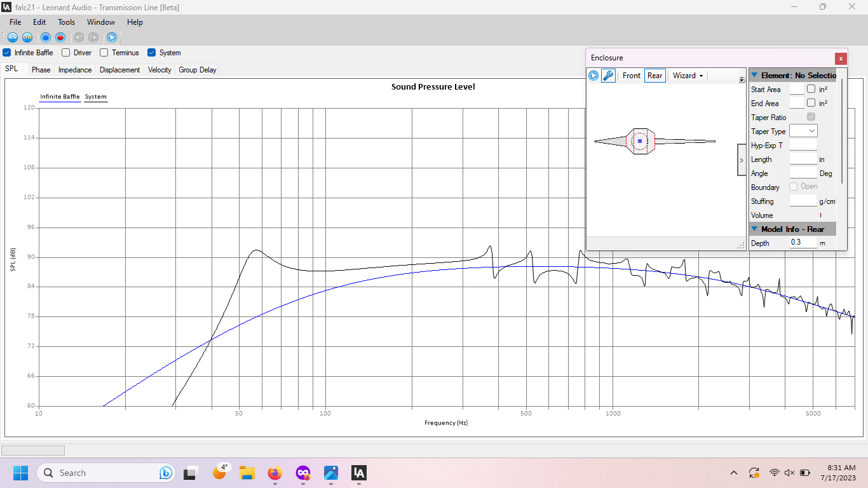Screen dimensions: 868x488
Task: Click the Infinite Baffle legend entry
Action: click(60, 97)
